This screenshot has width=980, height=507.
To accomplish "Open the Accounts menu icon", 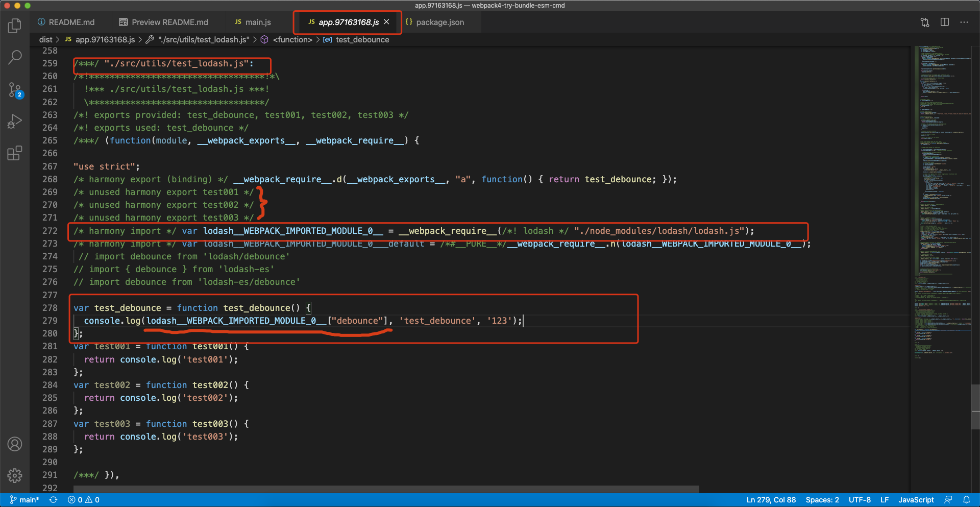I will (15, 444).
